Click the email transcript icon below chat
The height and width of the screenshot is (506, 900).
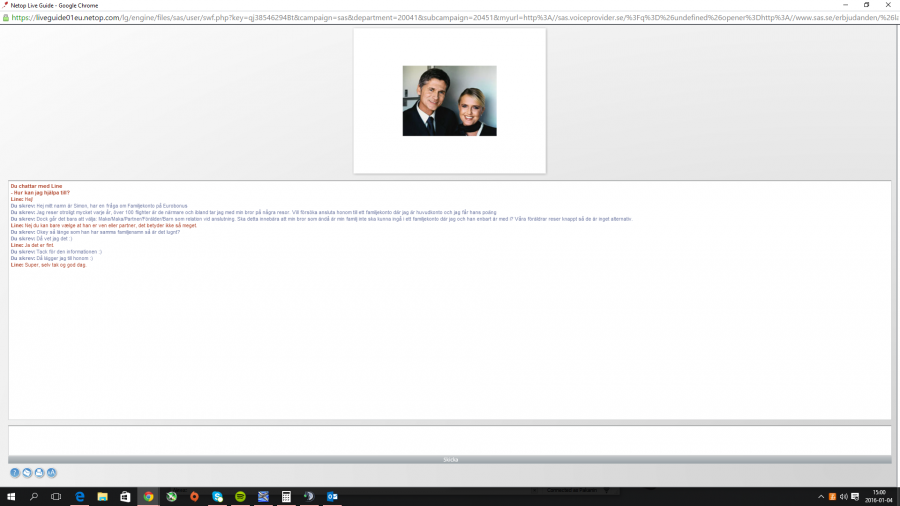(x=27, y=472)
